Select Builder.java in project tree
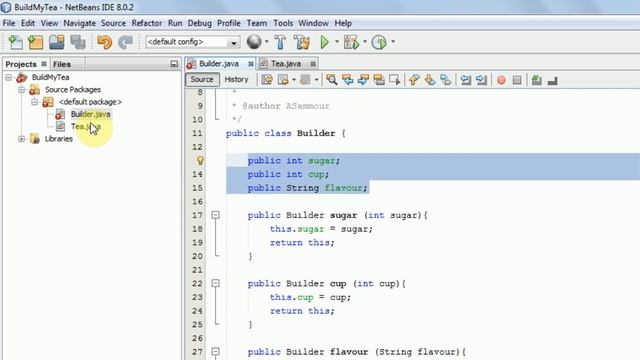 coord(90,114)
